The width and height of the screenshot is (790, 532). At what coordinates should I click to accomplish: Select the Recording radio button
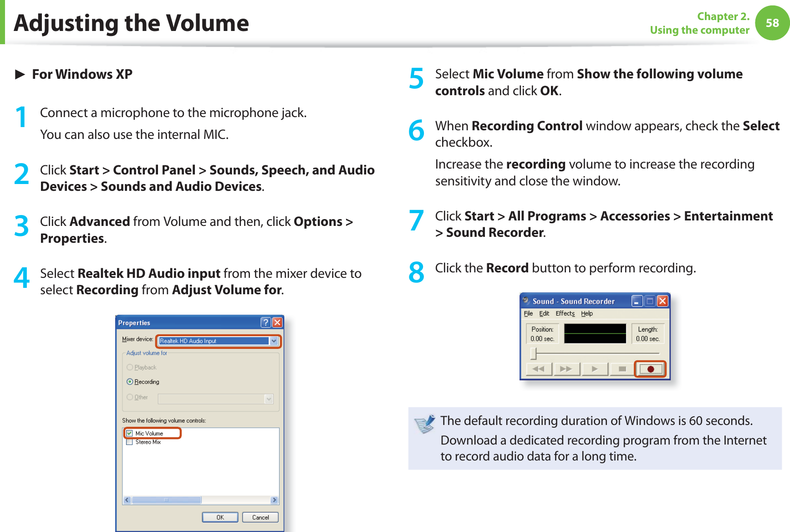[x=130, y=382]
